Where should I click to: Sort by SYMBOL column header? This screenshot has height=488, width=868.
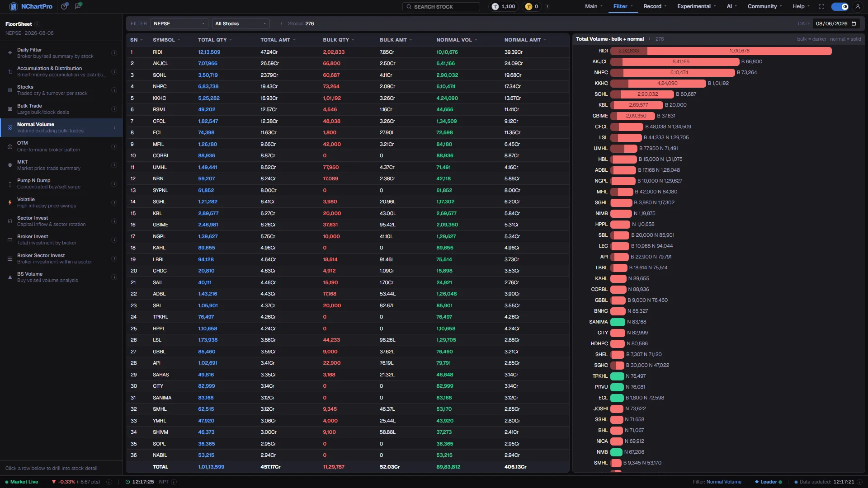click(x=166, y=40)
